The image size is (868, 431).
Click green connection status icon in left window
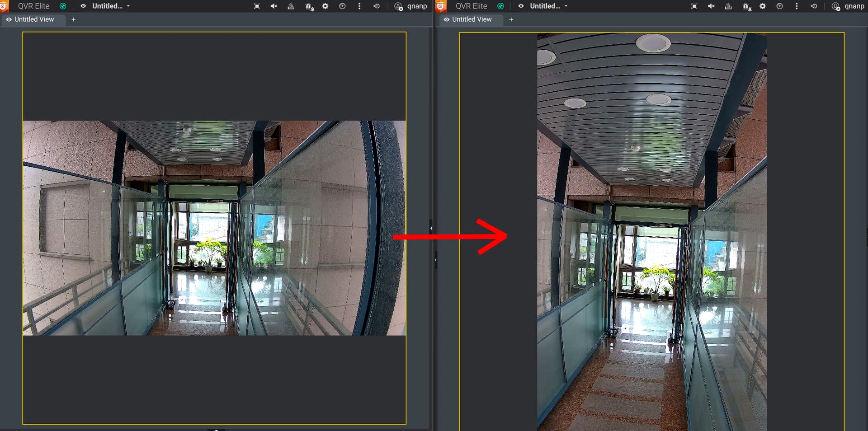[x=63, y=6]
